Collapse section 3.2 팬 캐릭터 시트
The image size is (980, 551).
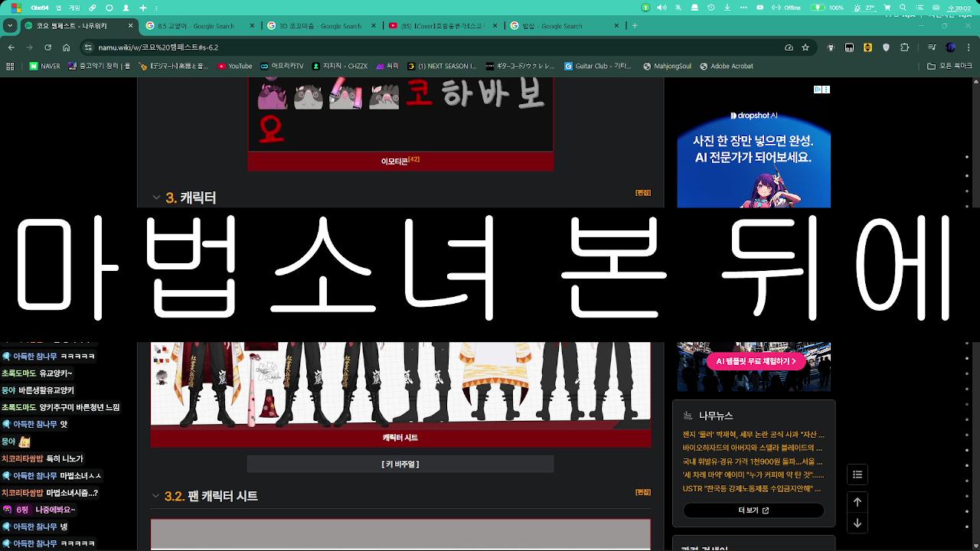[x=156, y=496]
